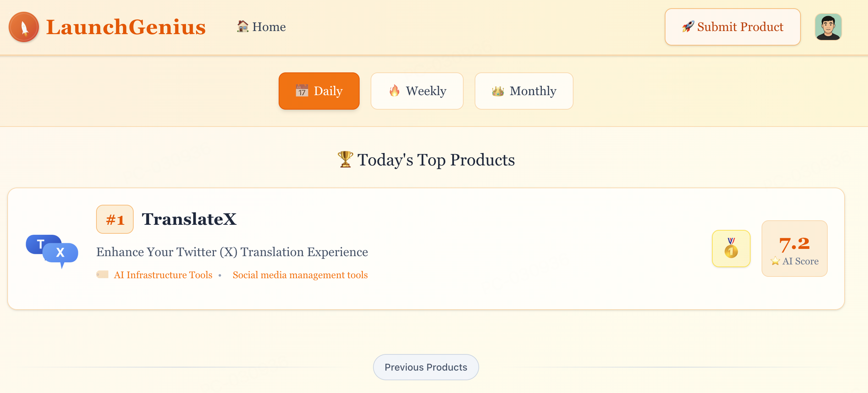Image resolution: width=868 pixels, height=393 pixels.
Task: Open the Social media management tools category
Action: pyautogui.click(x=300, y=275)
